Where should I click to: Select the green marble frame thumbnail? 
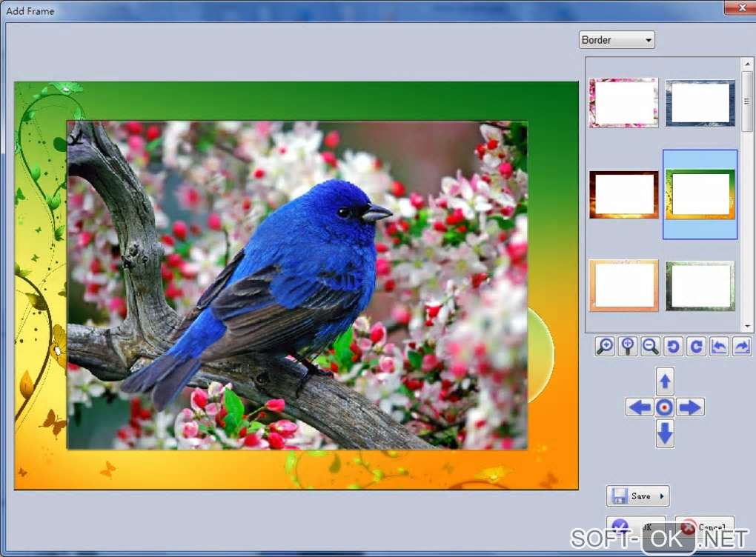click(700, 285)
